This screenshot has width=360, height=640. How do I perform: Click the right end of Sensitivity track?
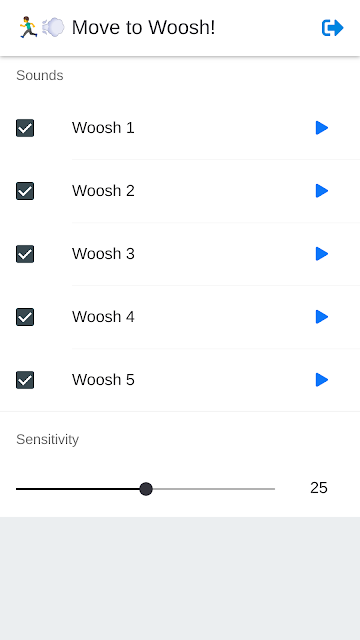tap(270, 489)
